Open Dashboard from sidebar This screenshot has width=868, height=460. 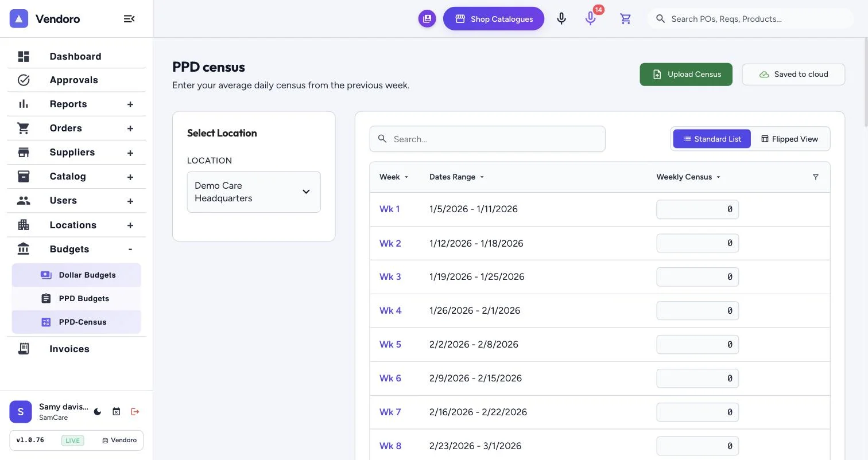76,56
